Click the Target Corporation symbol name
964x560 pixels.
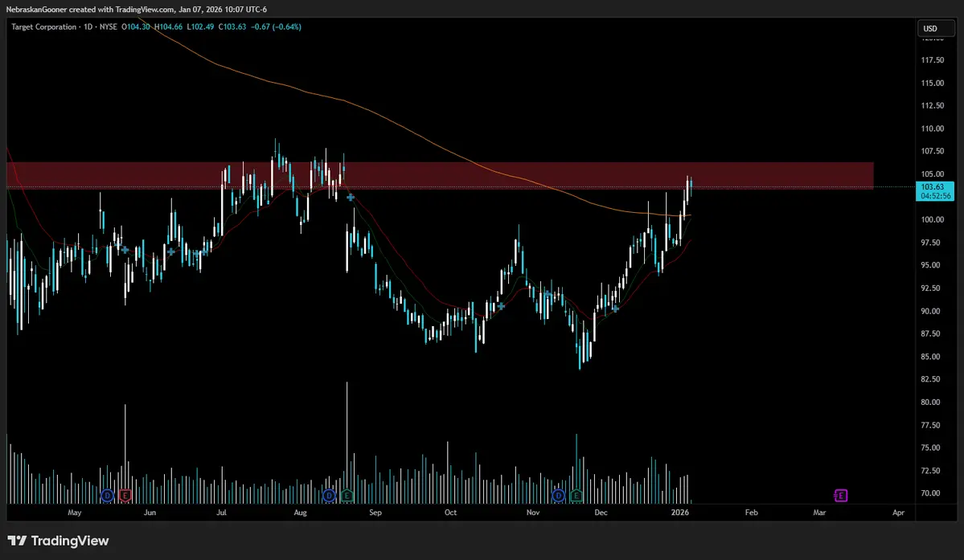pyautogui.click(x=43, y=27)
